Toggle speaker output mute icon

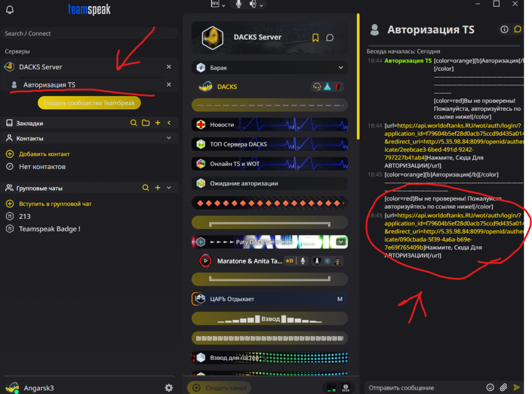coord(253,4)
